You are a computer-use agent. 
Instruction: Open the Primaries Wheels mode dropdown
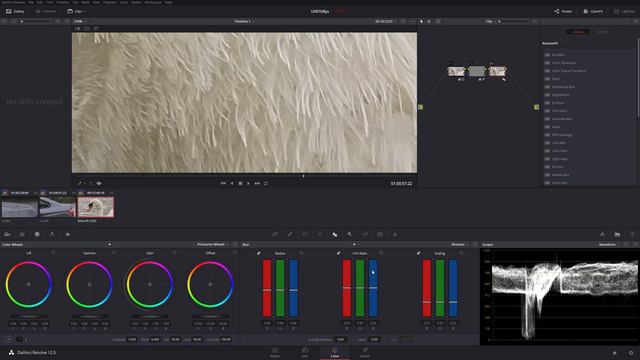(x=213, y=244)
